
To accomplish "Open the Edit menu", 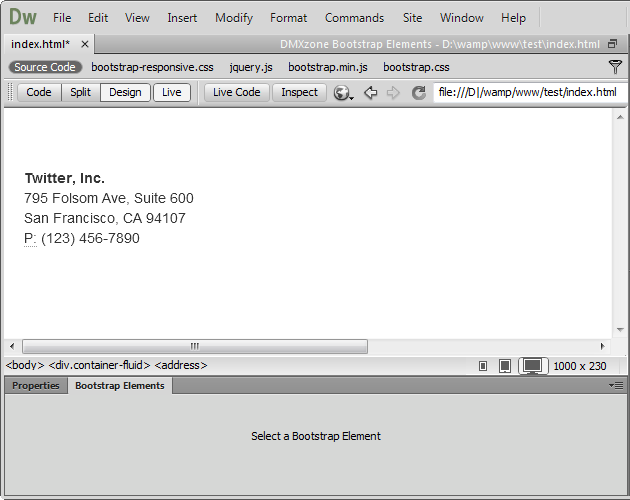I will pos(98,18).
